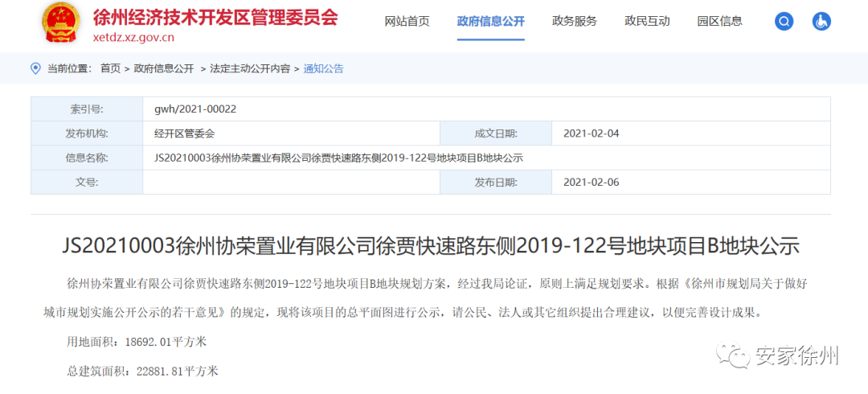The image size is (868, 394).
Task: Click the 成文日期 label cell
Action: click(x=495, y=133)
